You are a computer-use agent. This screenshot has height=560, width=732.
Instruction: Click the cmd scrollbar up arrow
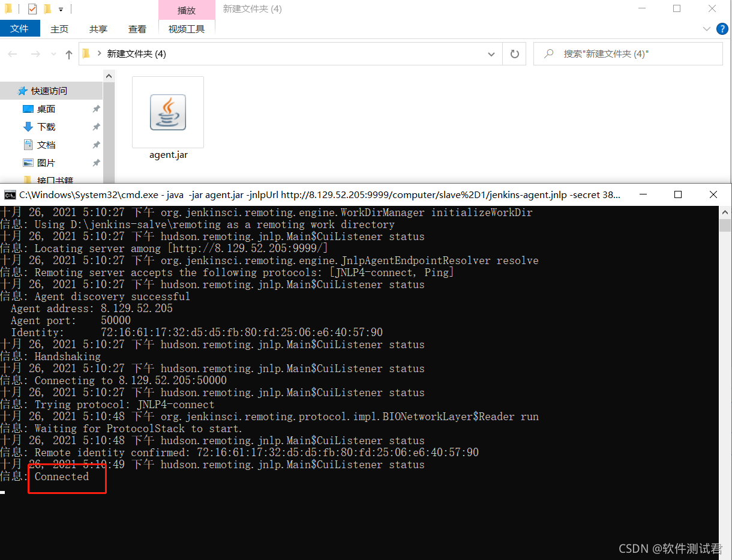pos(725,212)
